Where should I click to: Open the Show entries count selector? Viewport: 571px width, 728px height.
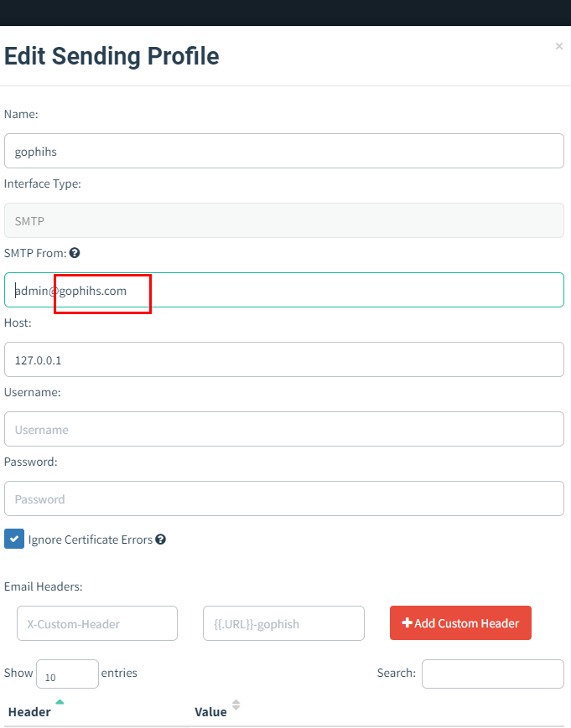click(x=67, y=674)
